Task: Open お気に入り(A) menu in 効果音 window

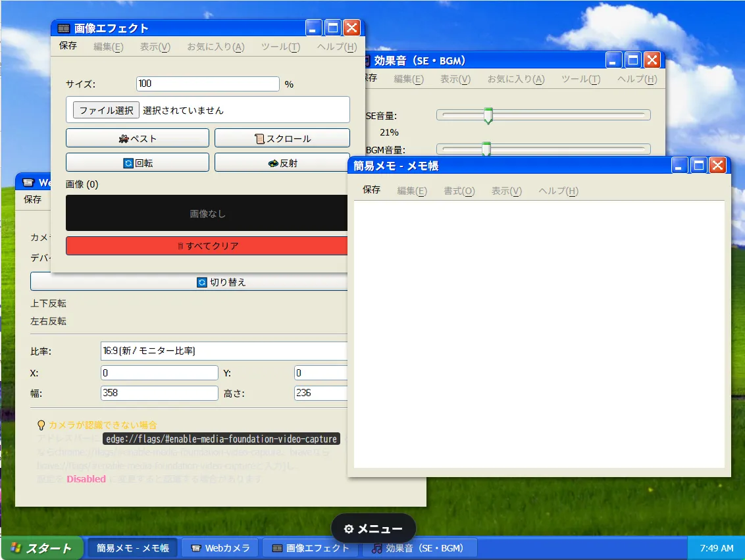Action: (x=516, y=79)
